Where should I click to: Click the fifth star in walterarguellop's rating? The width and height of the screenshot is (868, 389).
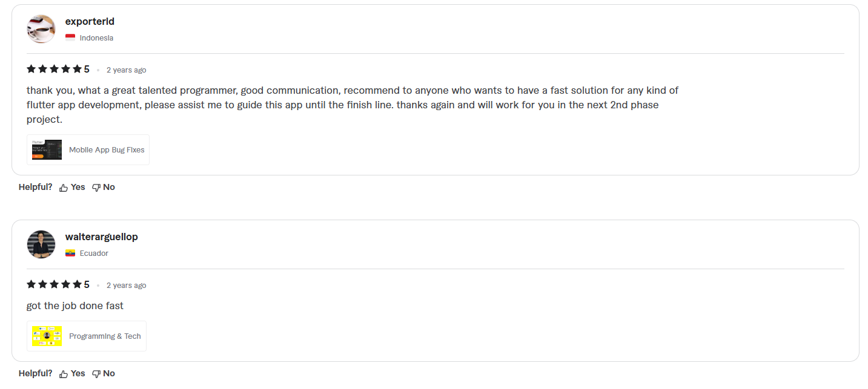pos(78,284)
